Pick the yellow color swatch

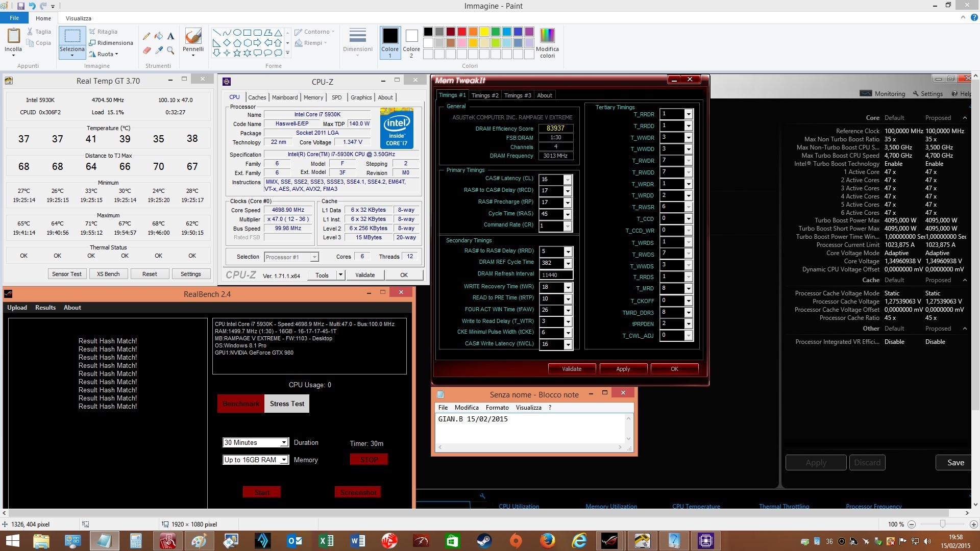pyautogui.click(x=484, y=32)
